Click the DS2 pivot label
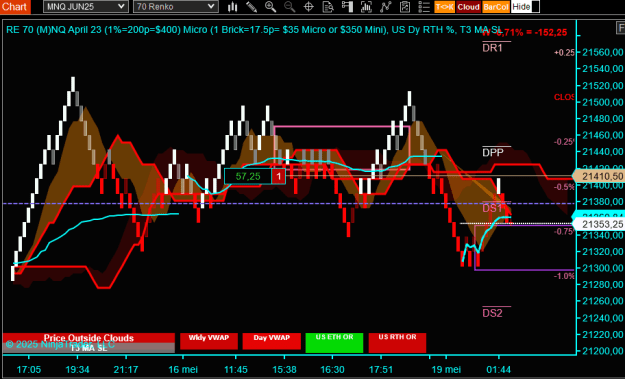The image size is (625, 379). coord(492,313)
